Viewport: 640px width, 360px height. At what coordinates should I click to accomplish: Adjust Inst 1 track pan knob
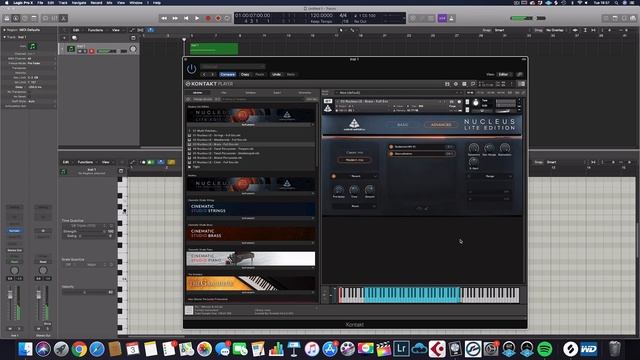pyautogui.click(x=133, y=49)
